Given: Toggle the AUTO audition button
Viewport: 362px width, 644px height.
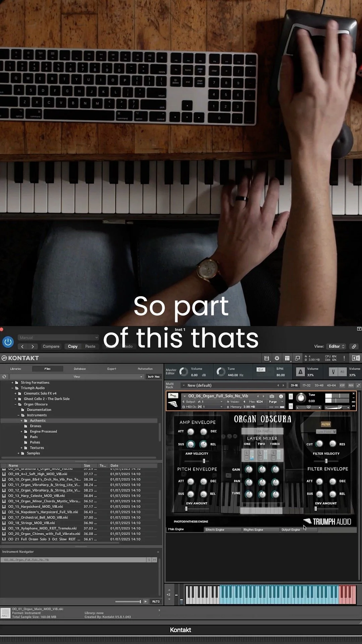Looking at the screenshot, I should (x=156, y=601).
